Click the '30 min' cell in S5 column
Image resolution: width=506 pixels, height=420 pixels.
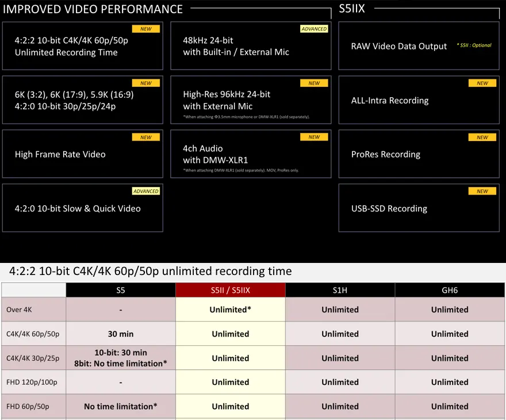pos(121,334)
